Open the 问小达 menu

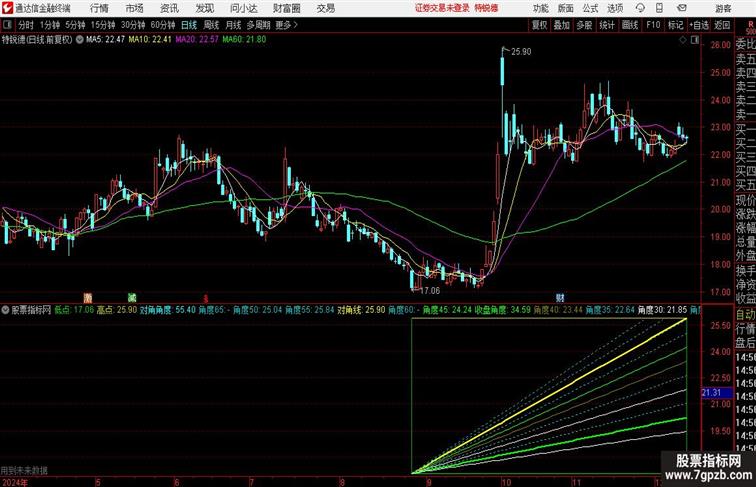pyautogui.click(x=243, y=8)
